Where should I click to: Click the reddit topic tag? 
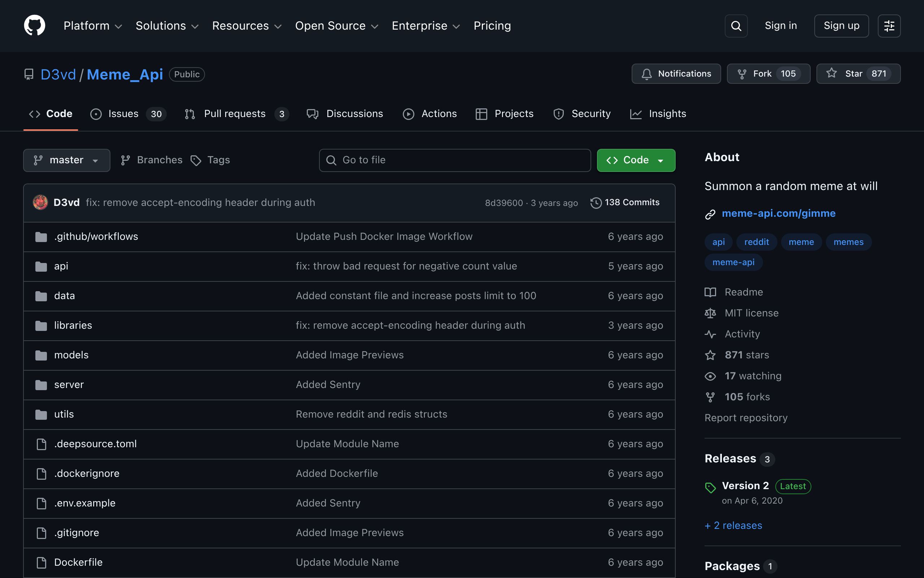757,242
